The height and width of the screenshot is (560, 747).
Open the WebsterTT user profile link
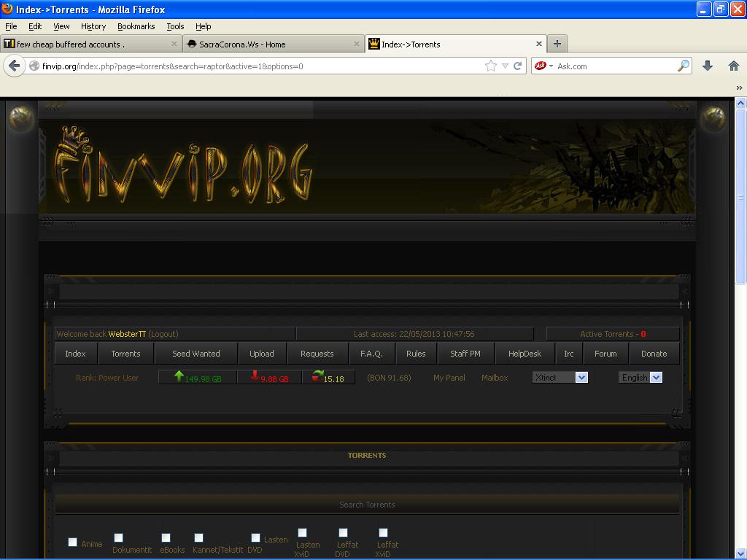click(127, 334)
